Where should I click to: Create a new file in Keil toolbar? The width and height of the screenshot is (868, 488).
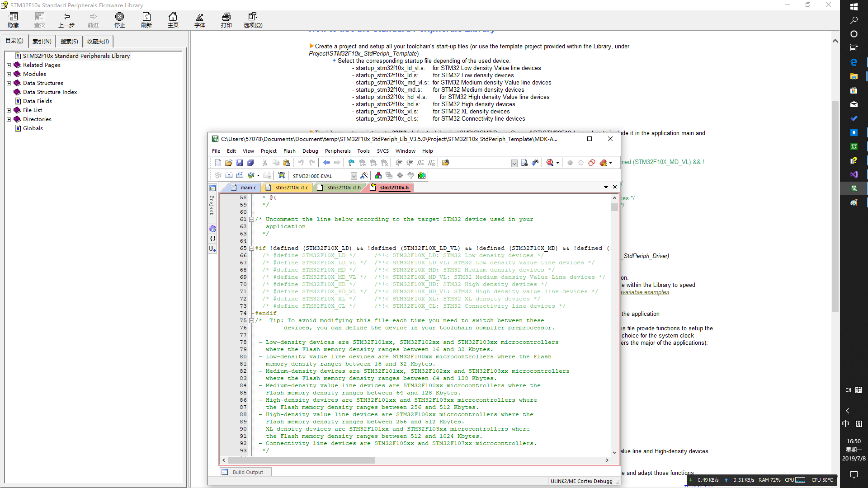coord(218,163)
